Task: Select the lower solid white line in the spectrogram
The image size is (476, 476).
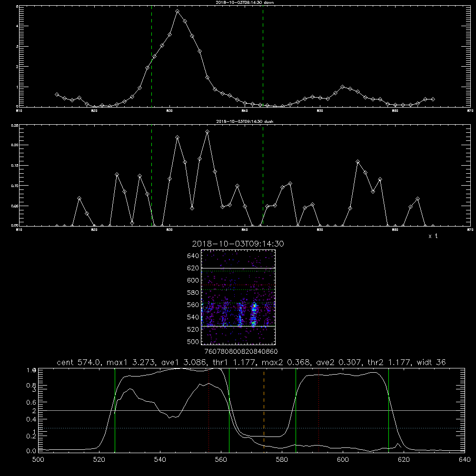Action: pos(238,326)
